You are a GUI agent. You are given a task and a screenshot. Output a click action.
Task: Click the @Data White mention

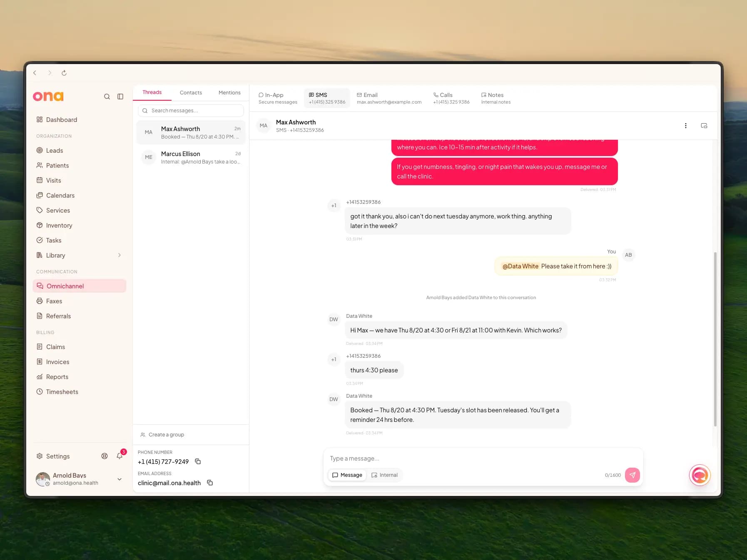[x=520, y=266]
